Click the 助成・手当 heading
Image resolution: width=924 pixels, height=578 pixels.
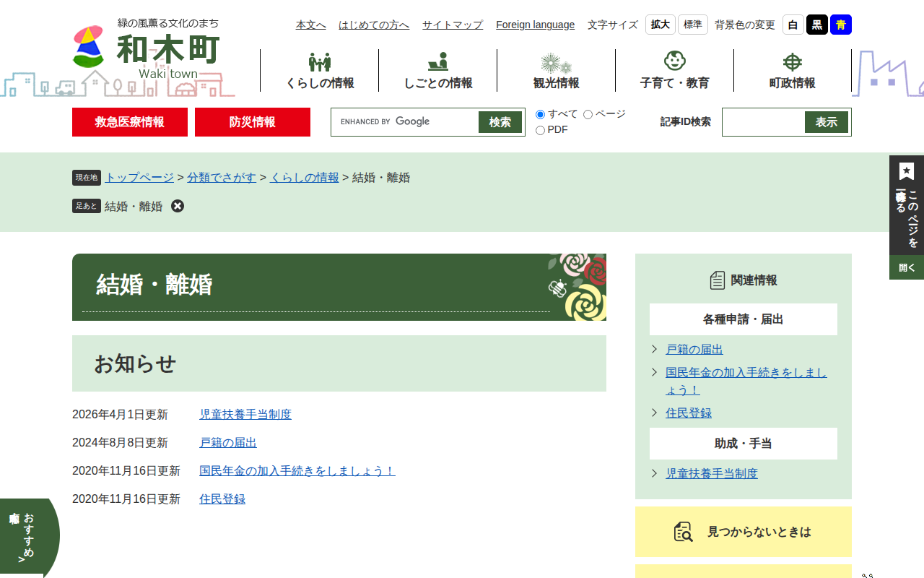click(x=744, y=444)
